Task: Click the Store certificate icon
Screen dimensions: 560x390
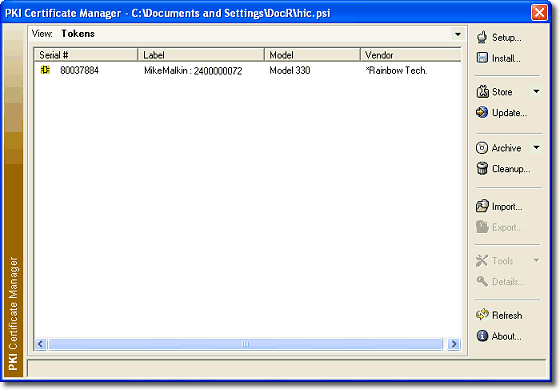Action: point(482,92)
